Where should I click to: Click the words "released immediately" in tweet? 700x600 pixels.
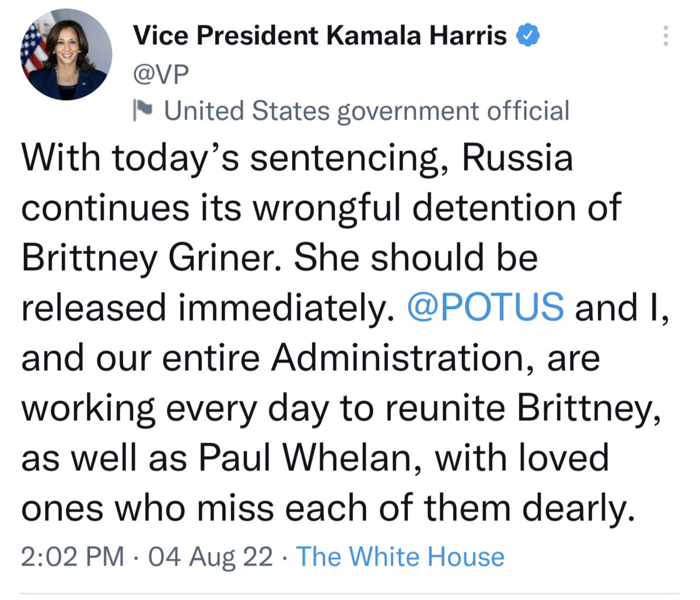pos(204,307)
